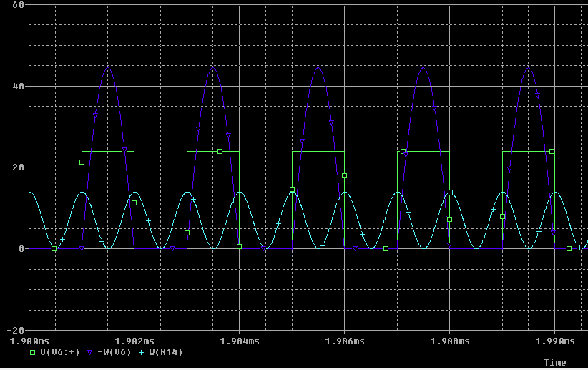Click the cyan plus legend marker for W(R14)
The width and height of the screenshot is (588, 370).
click(142, 352)
